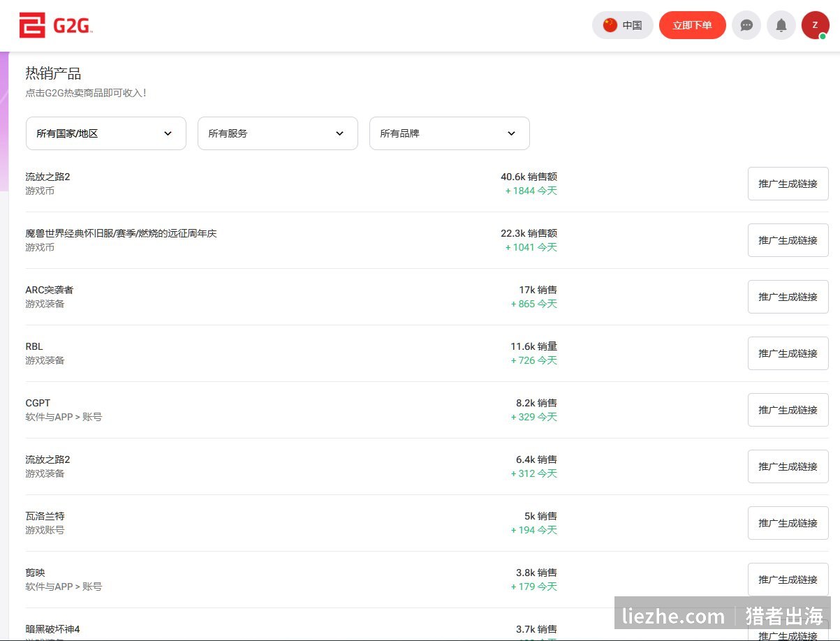This screenshot has height=641, width=840.
Task: Generate promo link for ARC突袭者
Action: (x=788, y=297)
